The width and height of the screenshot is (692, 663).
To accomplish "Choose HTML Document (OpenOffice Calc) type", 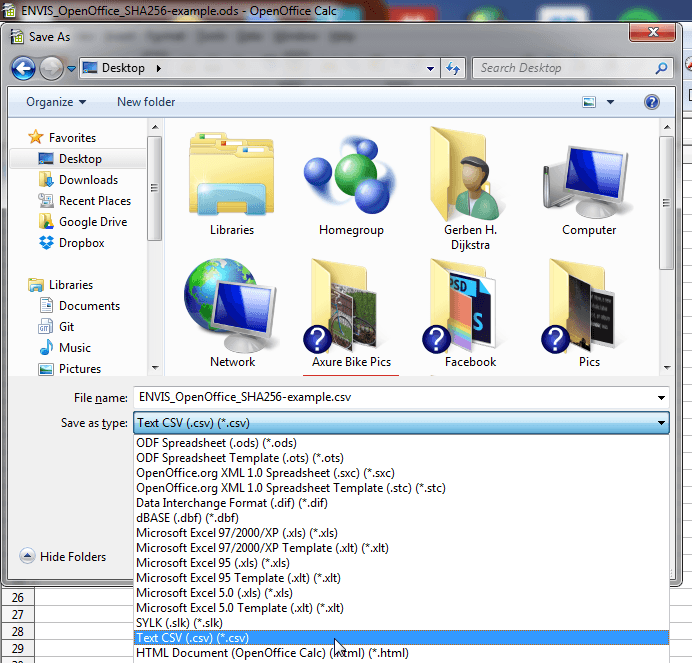I will tap(401, 653).
